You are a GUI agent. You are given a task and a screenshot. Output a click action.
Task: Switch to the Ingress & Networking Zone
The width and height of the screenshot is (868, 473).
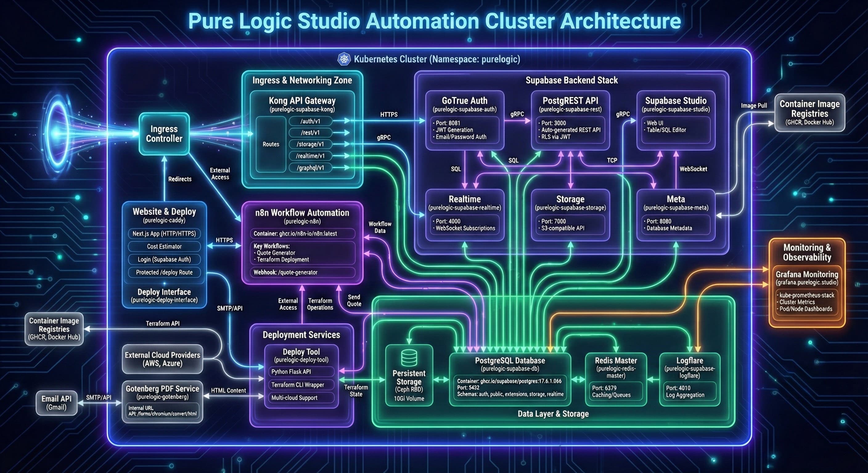302,81
